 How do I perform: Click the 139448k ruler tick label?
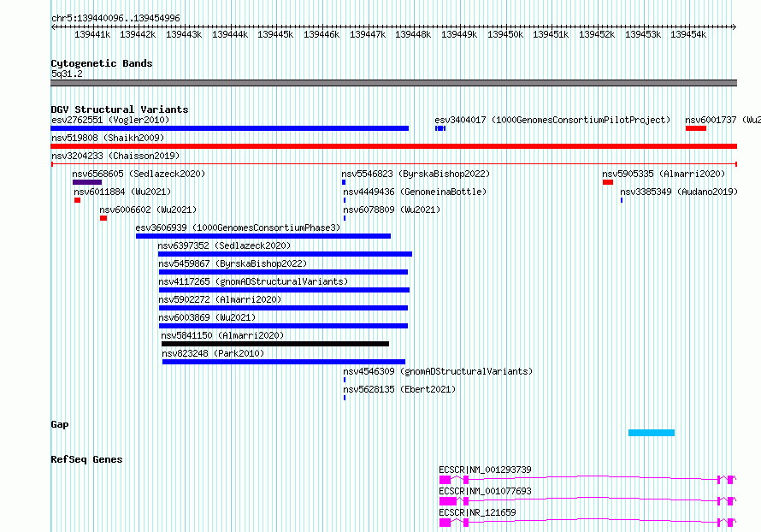[x=413, y=34]
